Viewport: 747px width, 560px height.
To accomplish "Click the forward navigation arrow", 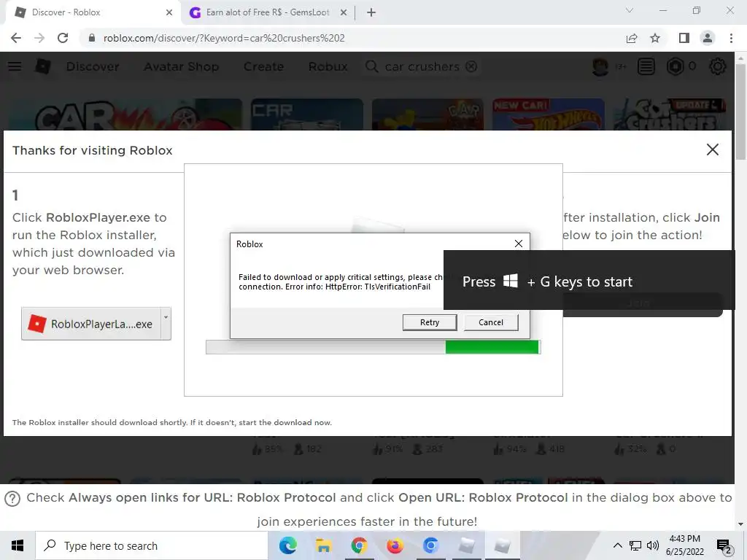I will 39,38.
